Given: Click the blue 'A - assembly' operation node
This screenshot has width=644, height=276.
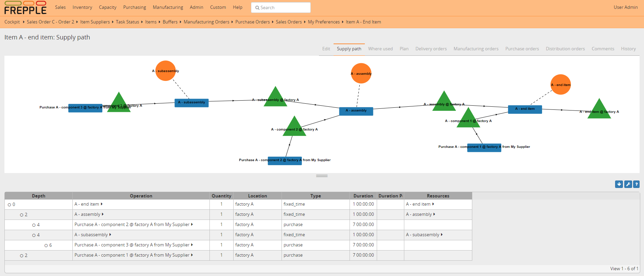Looking at the screenshot, I should coord(356,111).
